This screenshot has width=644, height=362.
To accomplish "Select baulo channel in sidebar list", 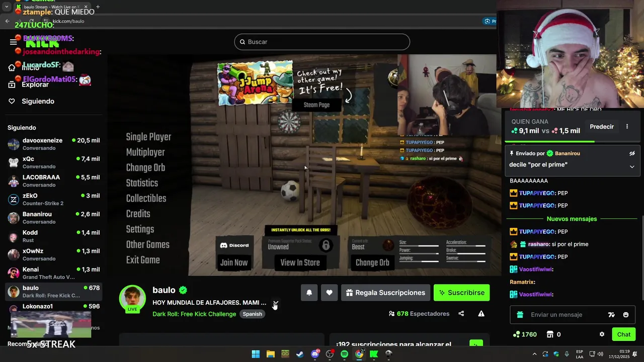I will coord(53,292).
